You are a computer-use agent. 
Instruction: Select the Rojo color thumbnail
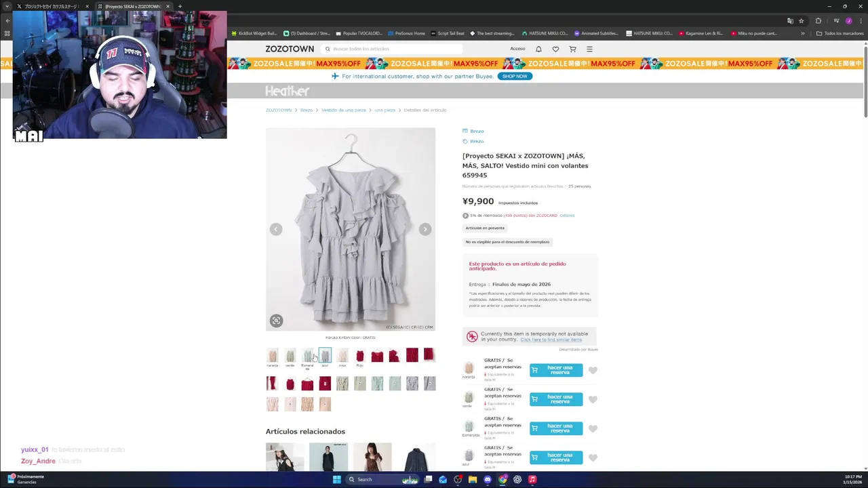(360, 355)
